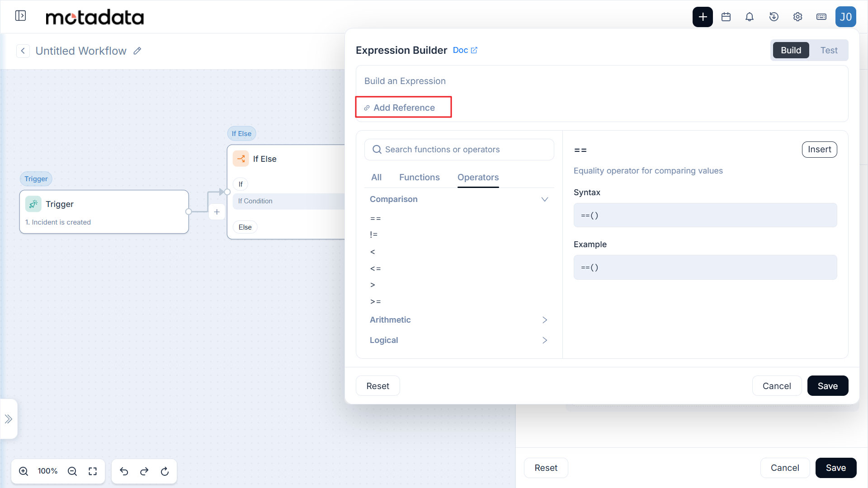Open notifications bell
The height and width of the screenshot is (488, 868).
(750, 17)
